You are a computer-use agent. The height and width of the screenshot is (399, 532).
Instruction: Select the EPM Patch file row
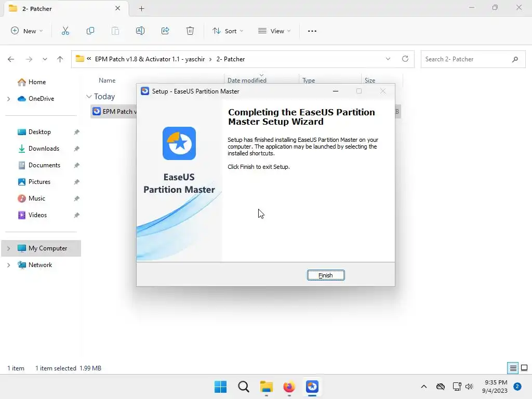[x=113, y=111]
